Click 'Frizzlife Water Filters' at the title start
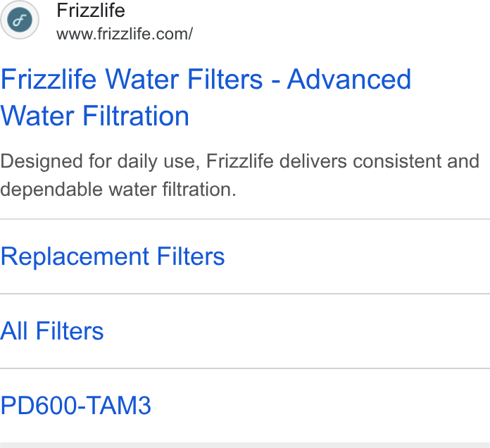Screen dimensions: 490x448 [x=132, y=80]
